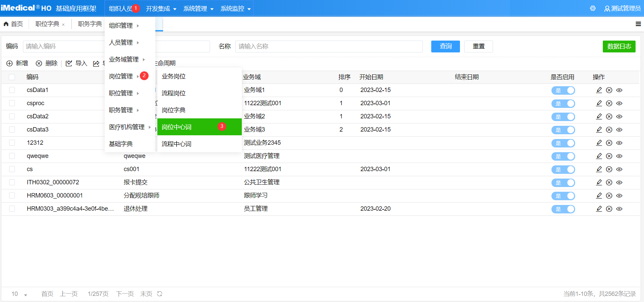Image resolution: width=644 pixels, height=302 pixels.
Task: Edit the csData1 row
Action: [599, 90]
